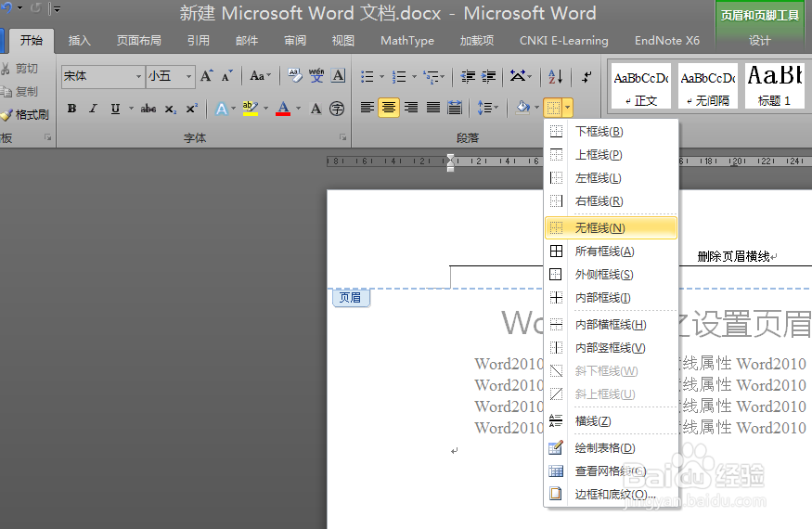This screenshot has height=529, width=812.
Task: Click the character border icon
Action: click(338, 76)
